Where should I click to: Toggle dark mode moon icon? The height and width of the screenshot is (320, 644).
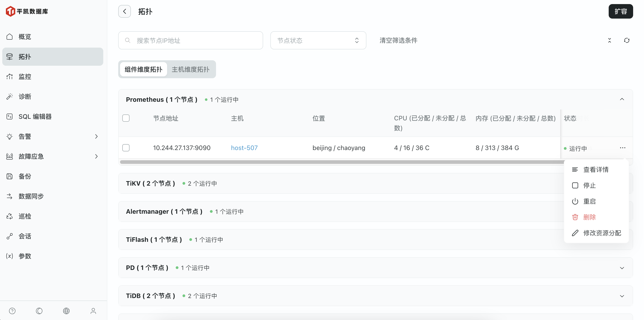click(39, 311)
